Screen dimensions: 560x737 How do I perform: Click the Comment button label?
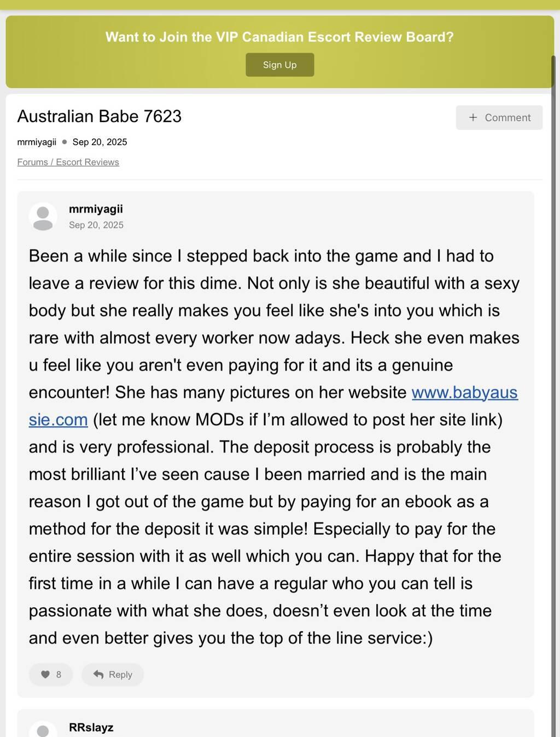click(507, 118)
